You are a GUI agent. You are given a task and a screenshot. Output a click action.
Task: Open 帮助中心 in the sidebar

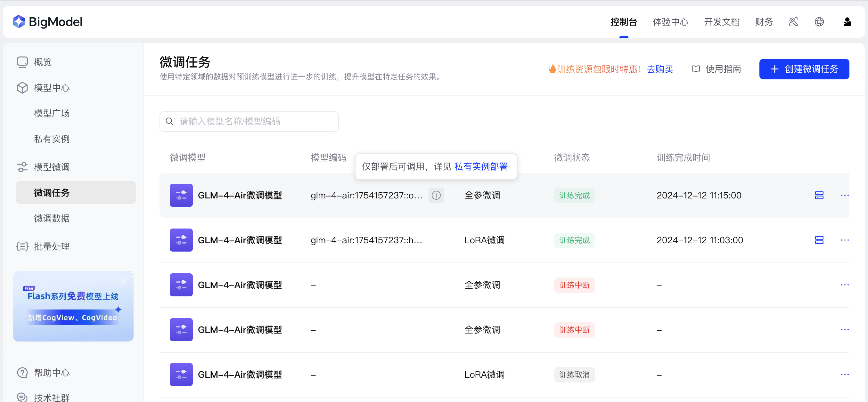click(52, 373)
